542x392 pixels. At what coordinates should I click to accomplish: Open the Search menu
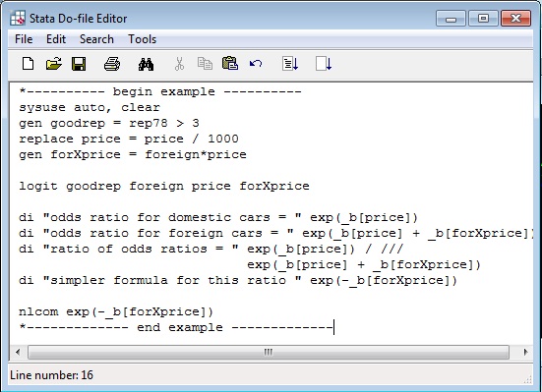point(96,39)
